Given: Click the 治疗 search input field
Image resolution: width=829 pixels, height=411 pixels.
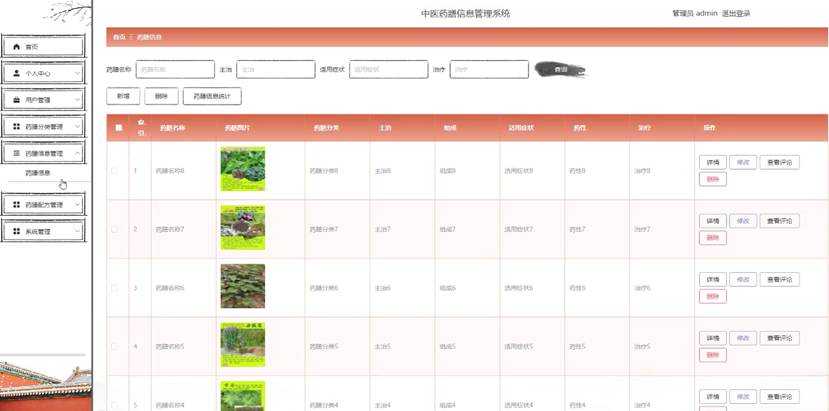Looking at the screenshot, I should pyautogui.click(x=489, y=69).
